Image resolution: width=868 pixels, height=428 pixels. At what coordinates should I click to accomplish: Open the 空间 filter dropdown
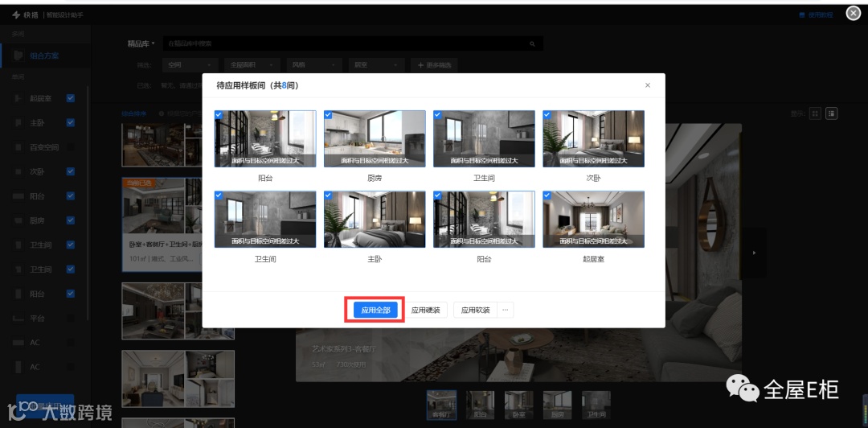click(x=190, y=65)
